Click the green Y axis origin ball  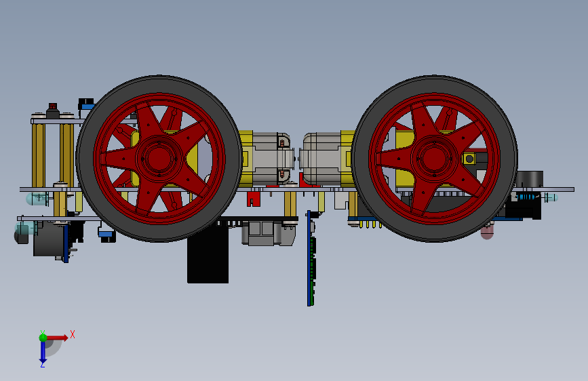[43, 338]
